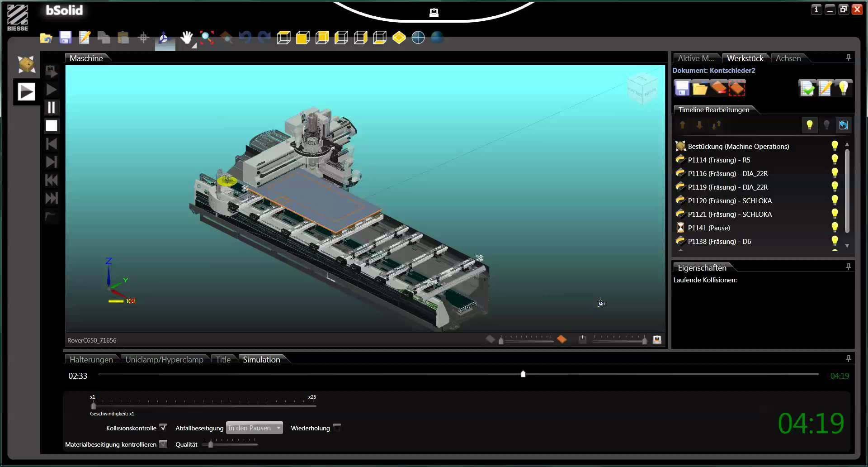Click the zoom extents magnifier icon
868x467 pixels.
coord(207,38)
